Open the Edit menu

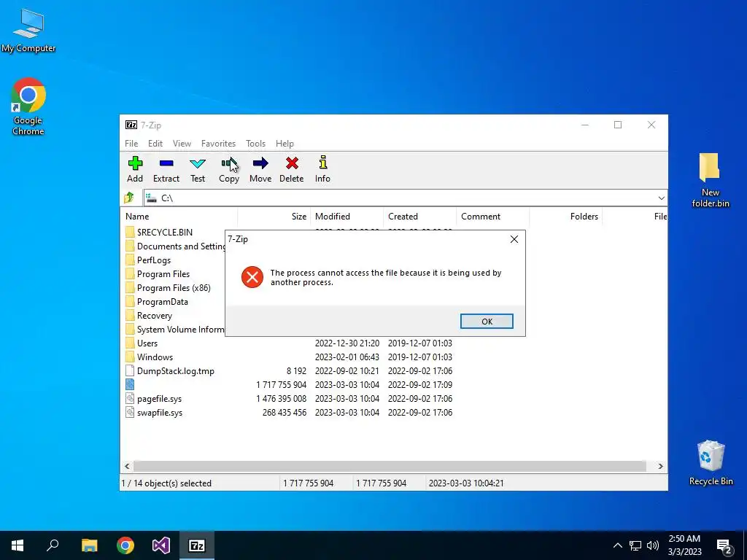point(155,144)
